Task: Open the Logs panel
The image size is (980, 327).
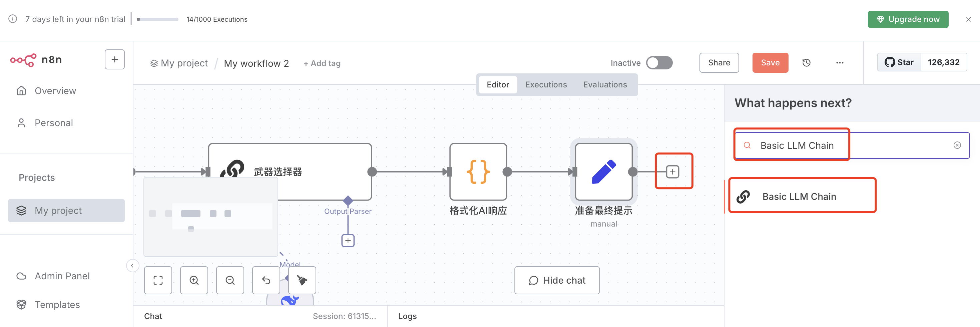Action: 407,316
